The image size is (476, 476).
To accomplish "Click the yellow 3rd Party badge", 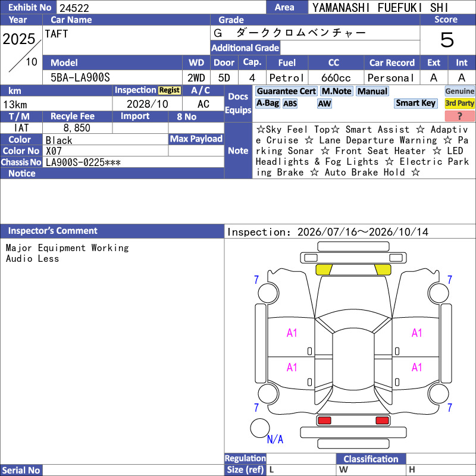I will coord(459,103).
